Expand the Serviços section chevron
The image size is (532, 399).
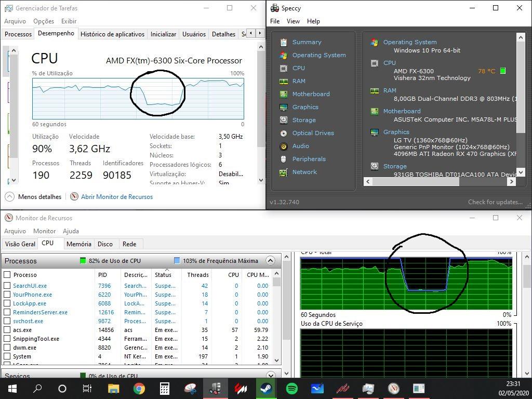click(x=270, y=375)
